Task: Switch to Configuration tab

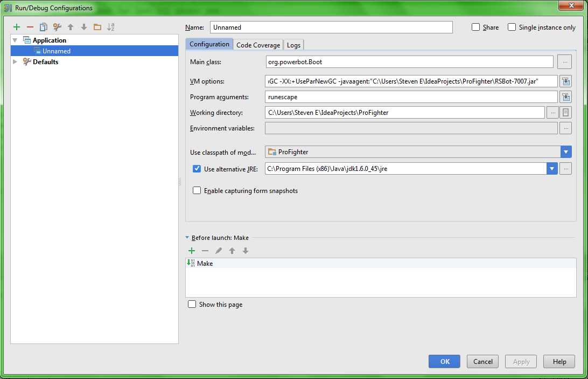Action: point(209,44)
